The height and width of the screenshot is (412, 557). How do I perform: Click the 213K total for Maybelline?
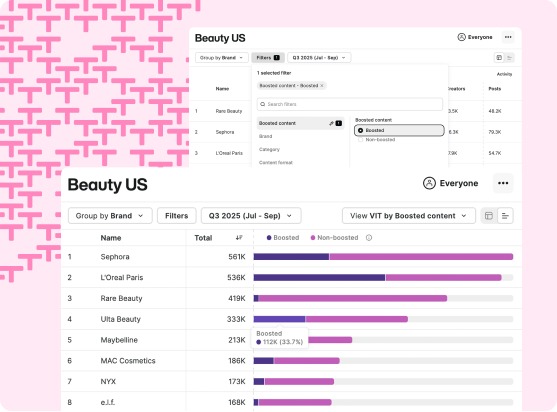tap(237, 340)
